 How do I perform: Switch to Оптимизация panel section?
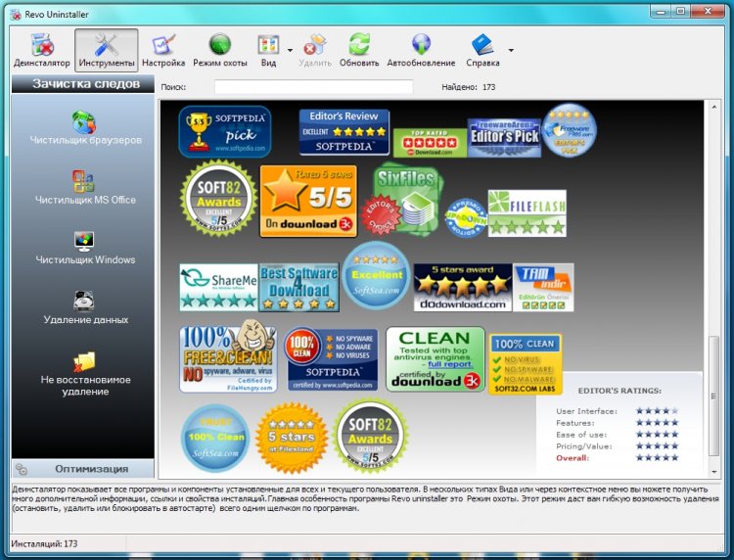pyautogui.click(x=83, y=469)
